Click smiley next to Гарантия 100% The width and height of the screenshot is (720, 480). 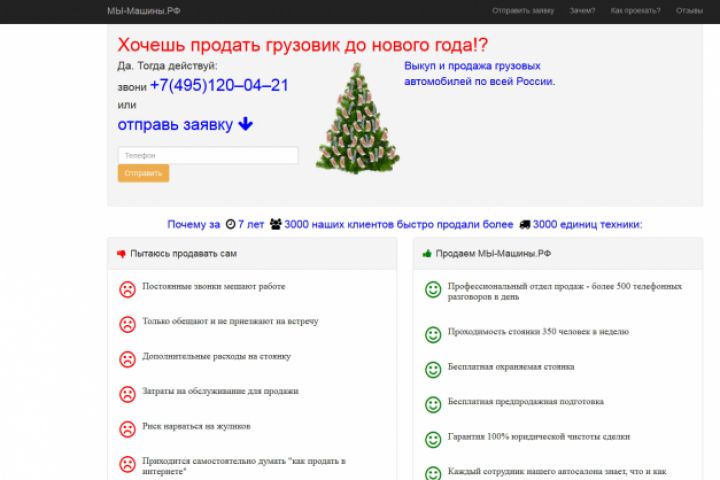pyautogui.click(x=433, y=440)
